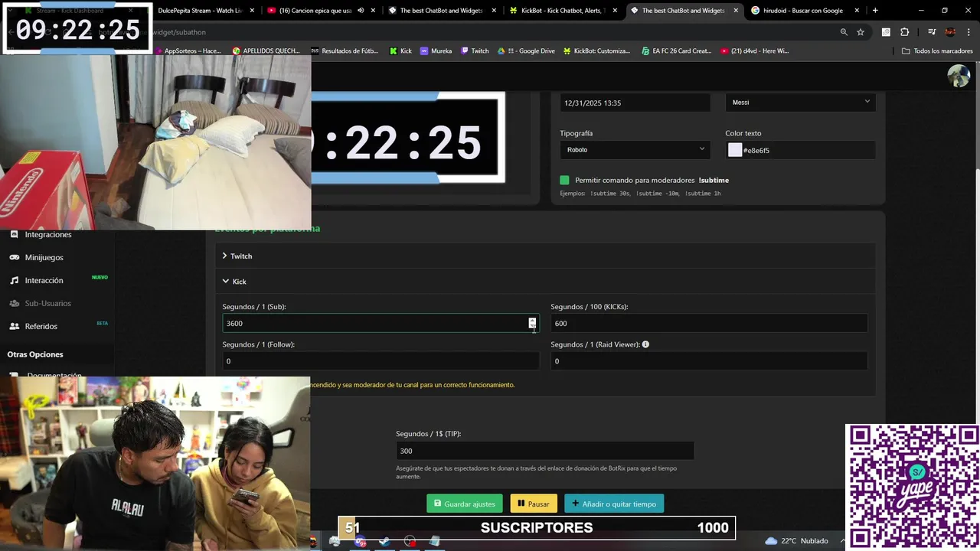Click Añadir o quitar tiempo button
This screenshot has height=551, width=980.
(x=614, y=504)
